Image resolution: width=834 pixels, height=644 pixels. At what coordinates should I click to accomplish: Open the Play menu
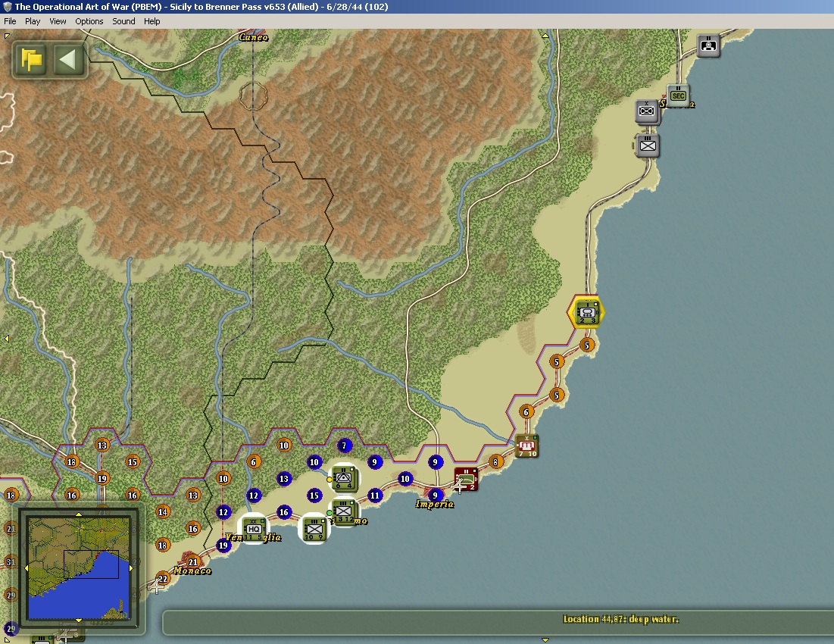(33, 21)
